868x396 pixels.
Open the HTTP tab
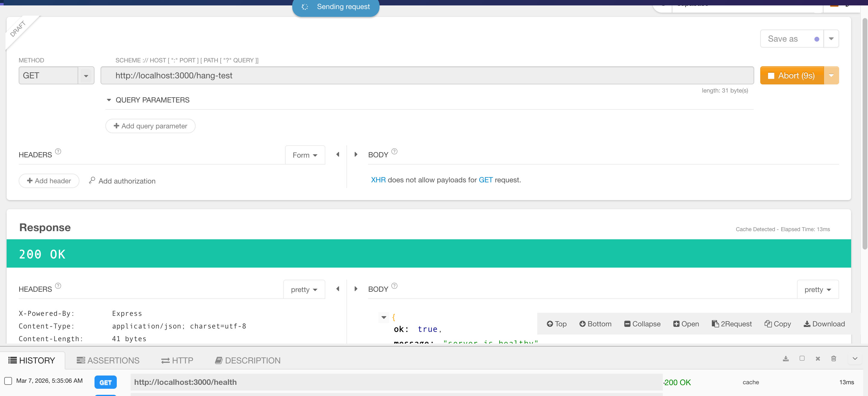click(177, 360)
